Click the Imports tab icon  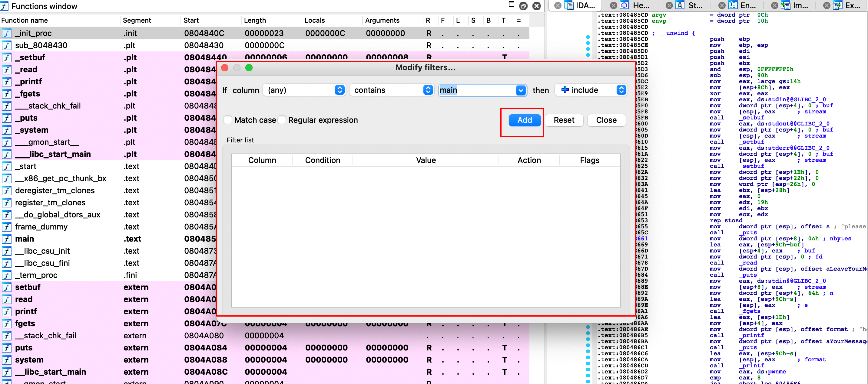(785, 5)
